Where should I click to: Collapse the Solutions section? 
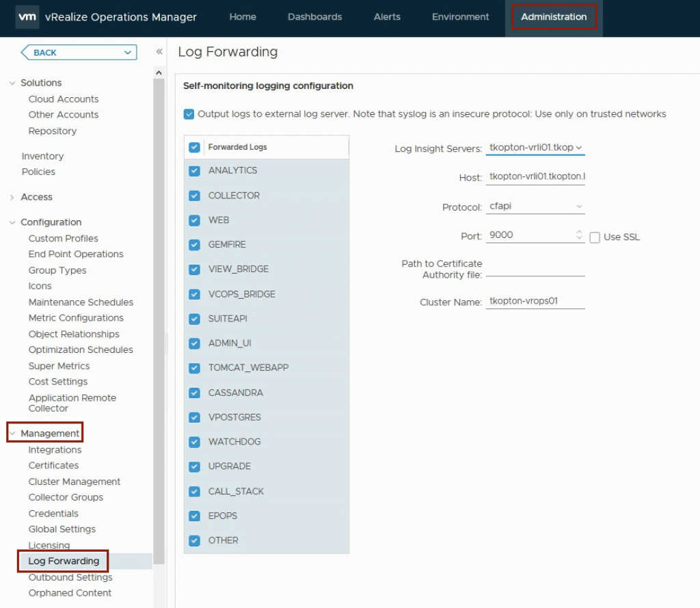(x=12, y=83)
